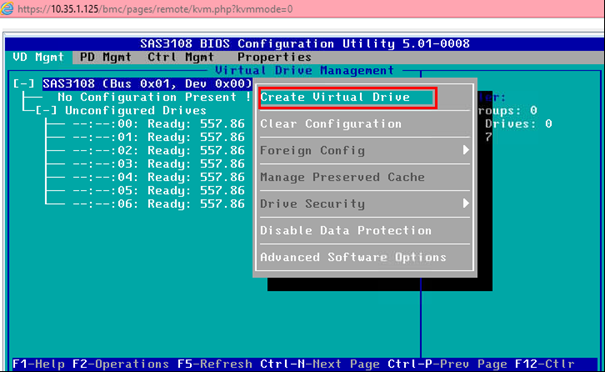The image size is (605, 372).
Task: Click the Drive Security submenu arrow
Action: click(x=466, y=203)
